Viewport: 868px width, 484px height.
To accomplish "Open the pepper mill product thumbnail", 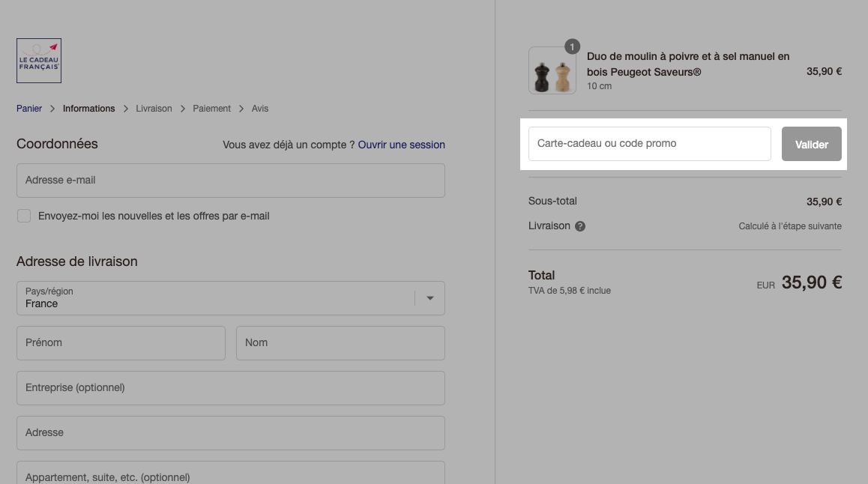I will 552,70.
